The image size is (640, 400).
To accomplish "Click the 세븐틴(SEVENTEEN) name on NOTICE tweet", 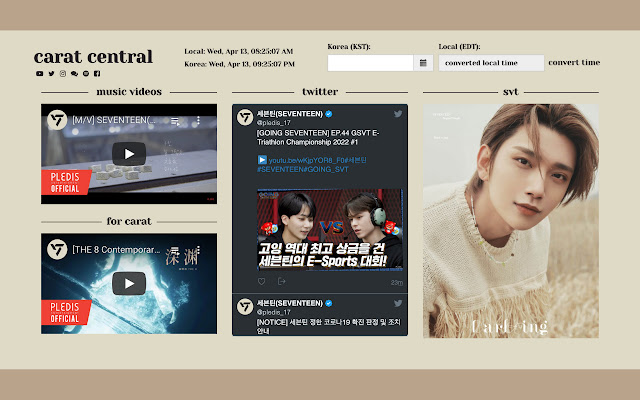I will (x=289, y=303).
